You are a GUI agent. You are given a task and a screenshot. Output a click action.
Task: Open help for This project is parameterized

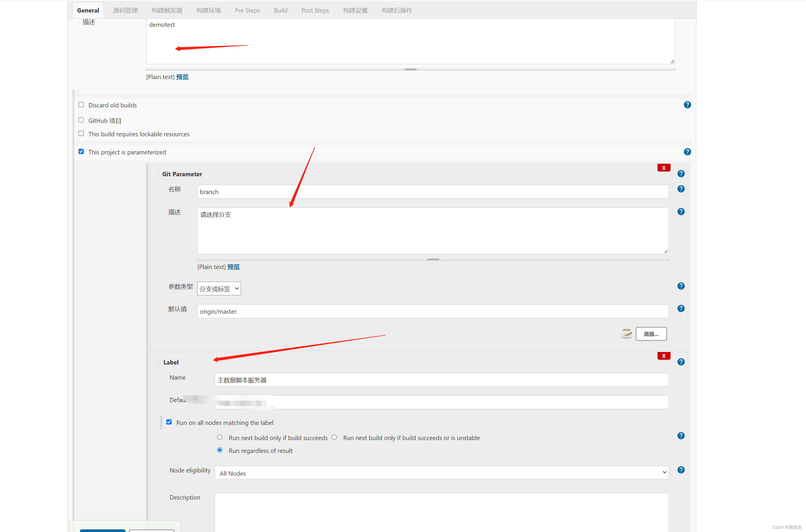point(687,152)
